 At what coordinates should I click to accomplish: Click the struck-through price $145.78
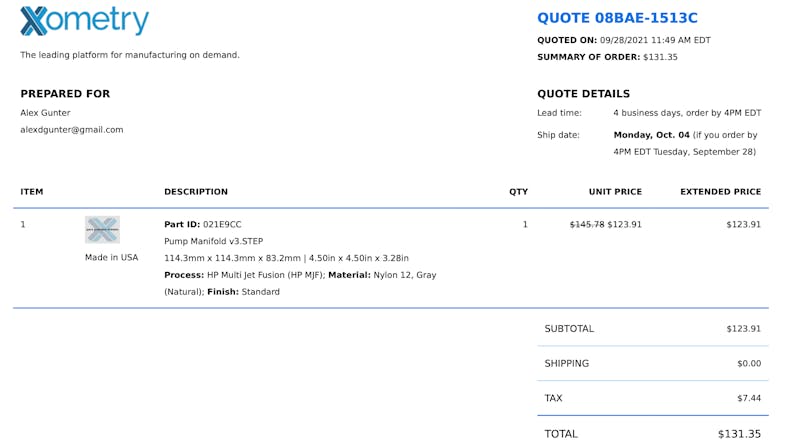coord(586,225)
